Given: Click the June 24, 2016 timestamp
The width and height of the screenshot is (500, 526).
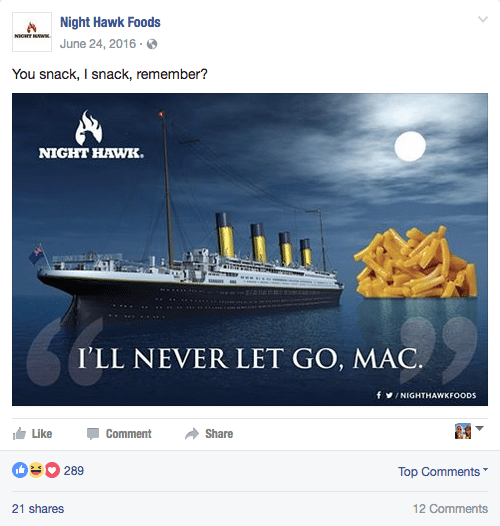Looking at the screenshot, I should coord(98,44).
